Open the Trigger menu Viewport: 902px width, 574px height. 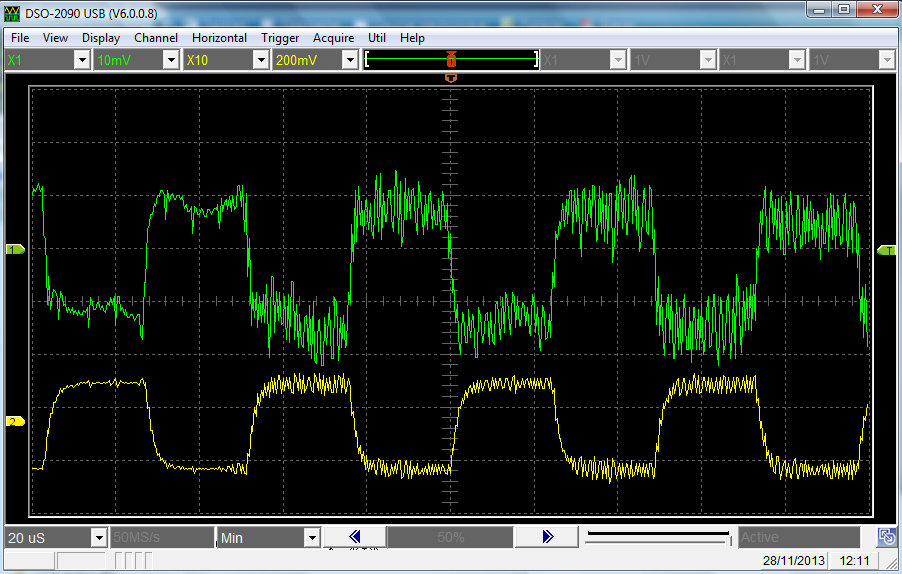pos(280,38)
